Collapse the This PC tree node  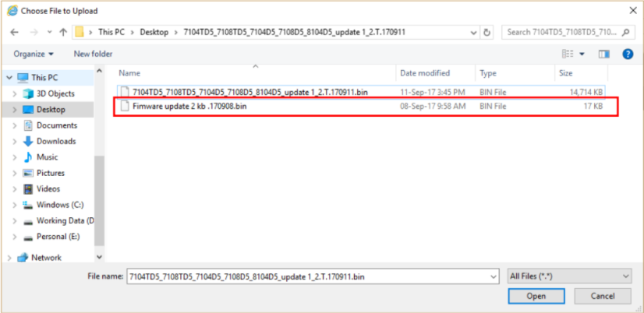pyautogui.click(x=9, y=78)
